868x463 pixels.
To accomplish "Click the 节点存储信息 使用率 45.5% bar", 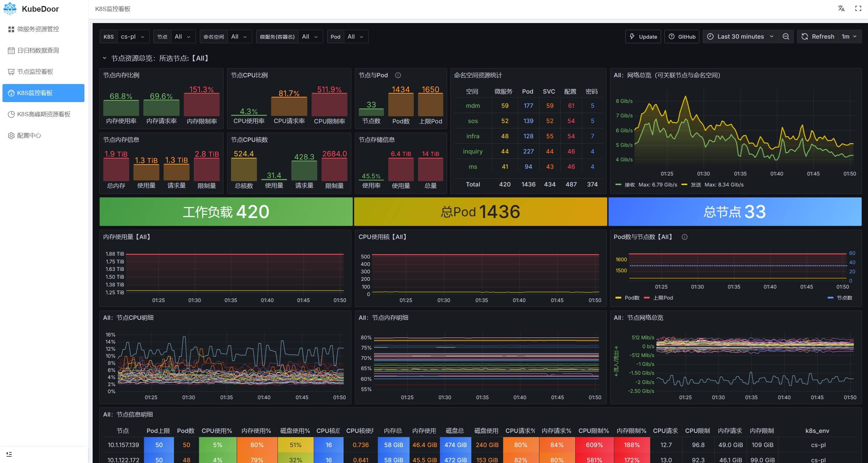I will coord(371,180).
